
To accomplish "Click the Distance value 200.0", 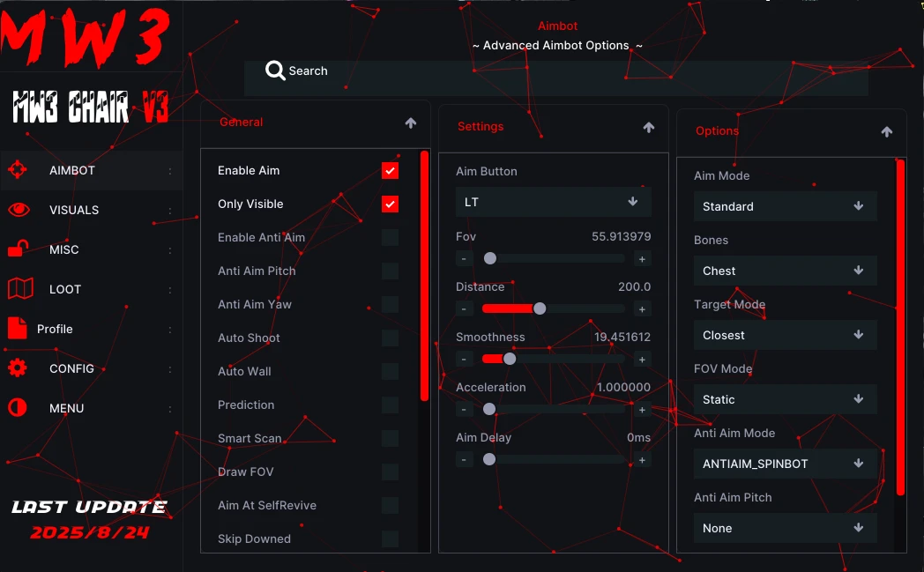I will 634,287.
